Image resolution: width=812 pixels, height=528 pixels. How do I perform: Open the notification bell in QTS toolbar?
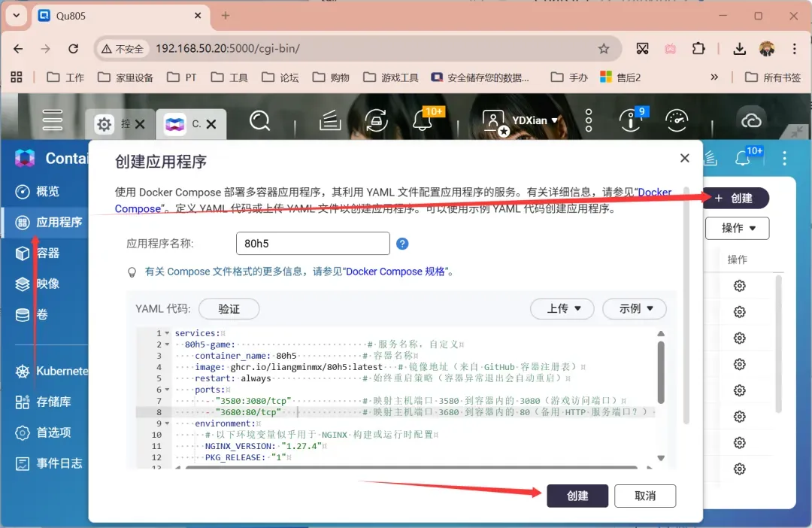(423, 120)
